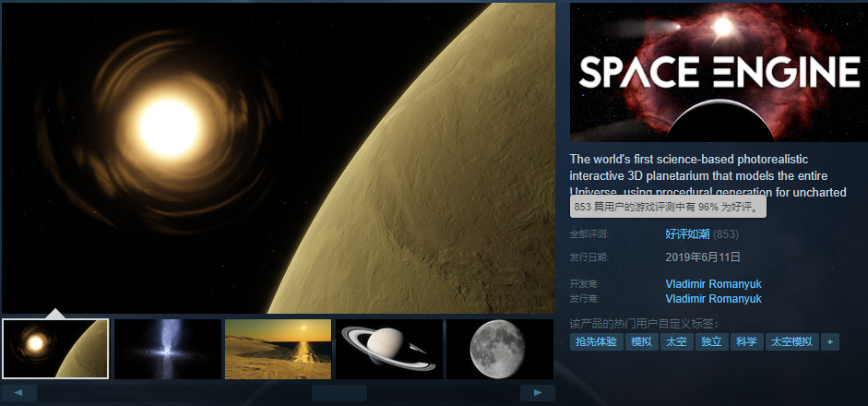Click the 模拟 tag
Image resolution: width=868 pixels, height=406 pixels.
(x=642, y=341)
